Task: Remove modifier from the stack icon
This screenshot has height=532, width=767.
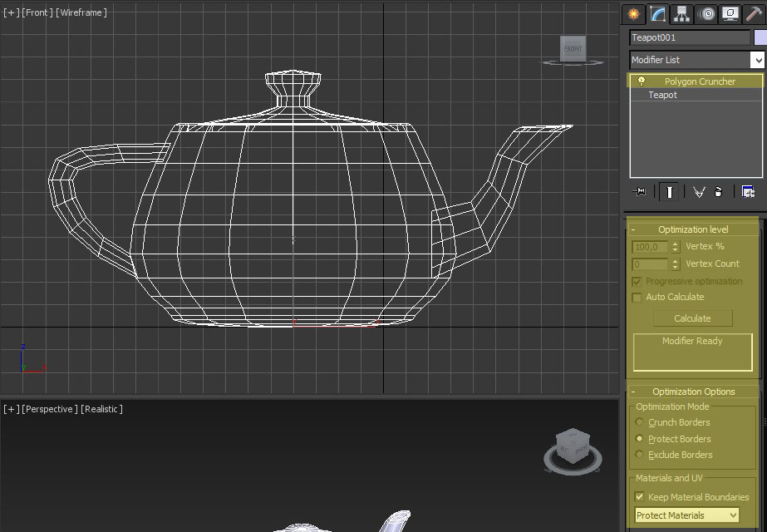Action: click(x=718, y=192)
